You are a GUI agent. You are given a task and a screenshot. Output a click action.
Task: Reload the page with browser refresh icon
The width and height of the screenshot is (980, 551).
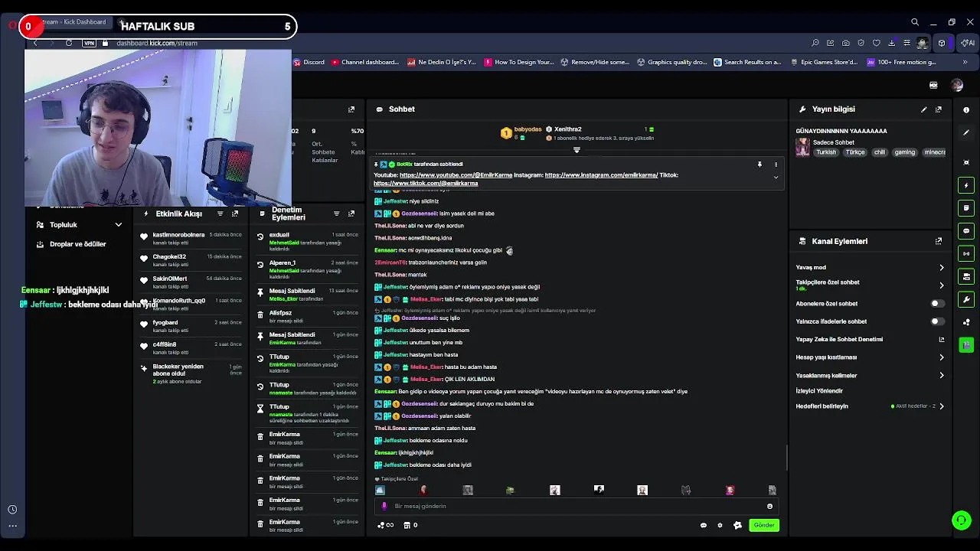tap(69, 43)
